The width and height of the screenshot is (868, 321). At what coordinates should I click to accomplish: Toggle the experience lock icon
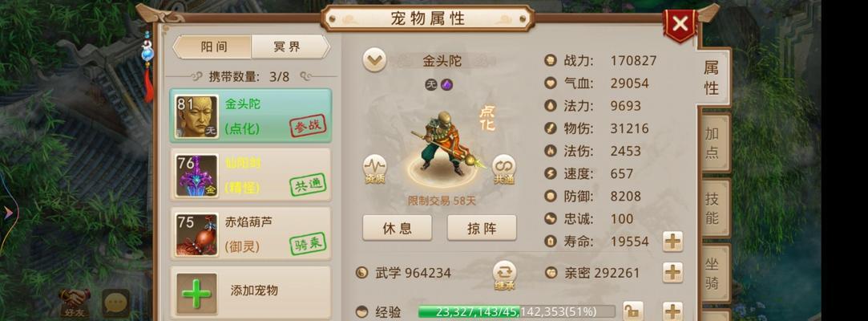[633, 311]
